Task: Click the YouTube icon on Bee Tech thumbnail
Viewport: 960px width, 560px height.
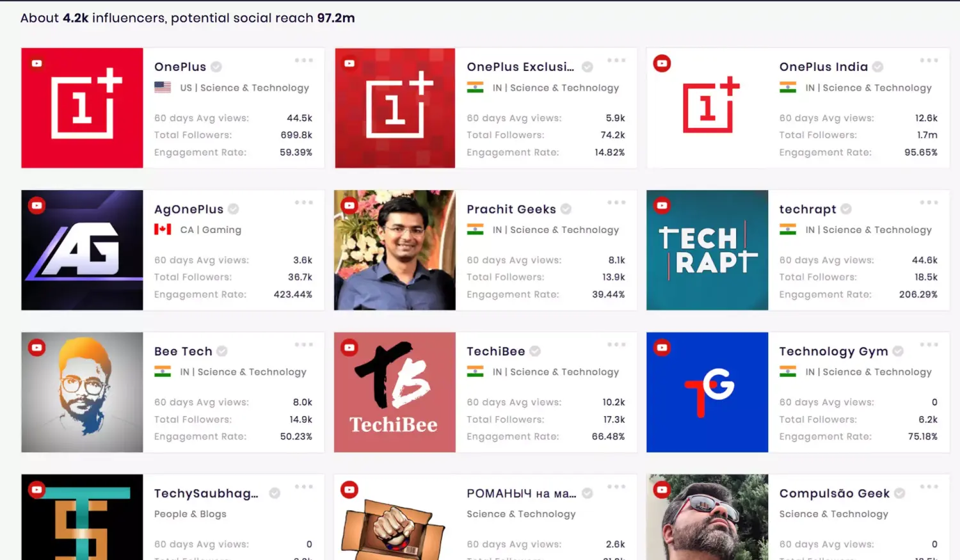Action: (37, 348)
